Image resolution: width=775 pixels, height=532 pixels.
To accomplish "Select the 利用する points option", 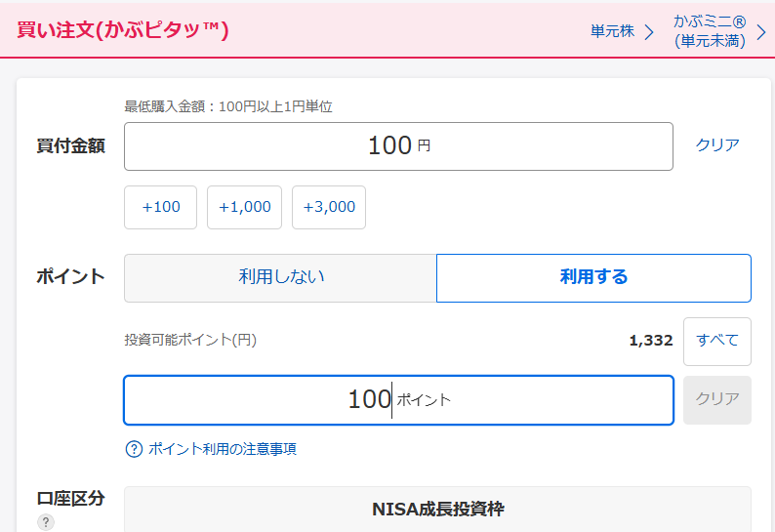I will [593, 277].
